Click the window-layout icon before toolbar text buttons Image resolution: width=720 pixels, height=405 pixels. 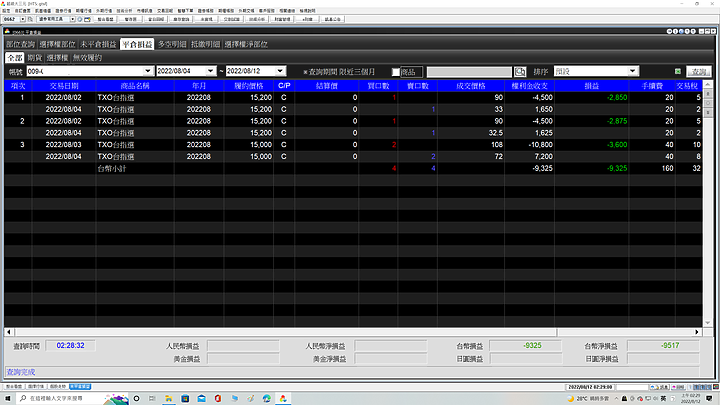click(87, 19)
